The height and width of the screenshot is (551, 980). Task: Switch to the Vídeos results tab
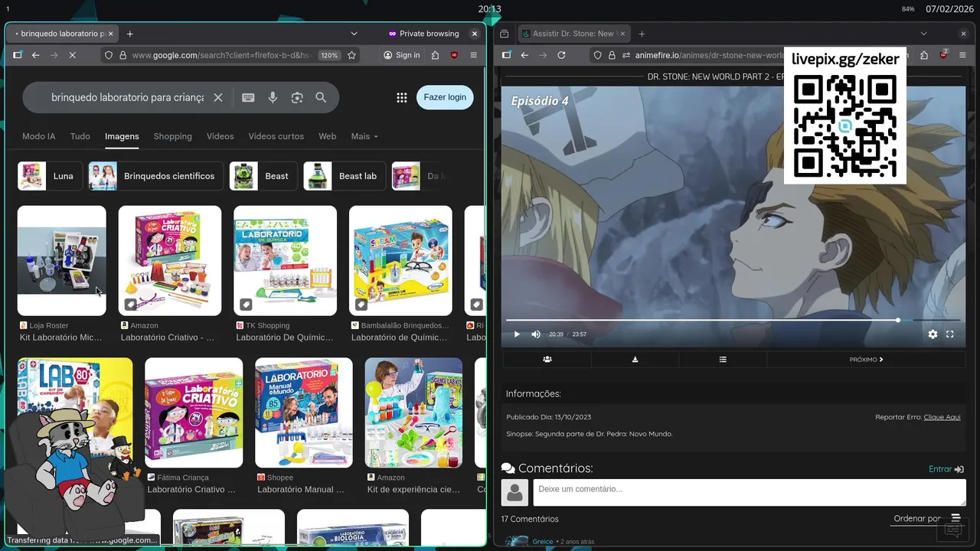click(x=220, y=136)
